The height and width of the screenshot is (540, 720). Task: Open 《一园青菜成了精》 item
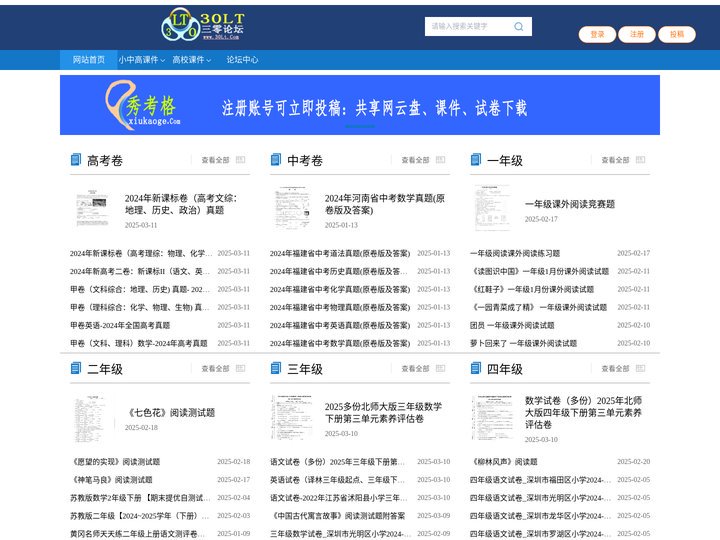[539, 307]
